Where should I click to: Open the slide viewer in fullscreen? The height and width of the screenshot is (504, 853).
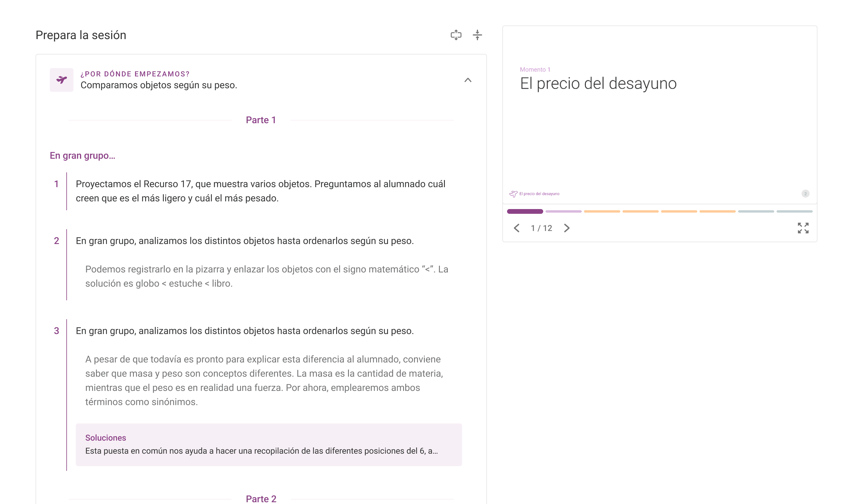[803, 228]
